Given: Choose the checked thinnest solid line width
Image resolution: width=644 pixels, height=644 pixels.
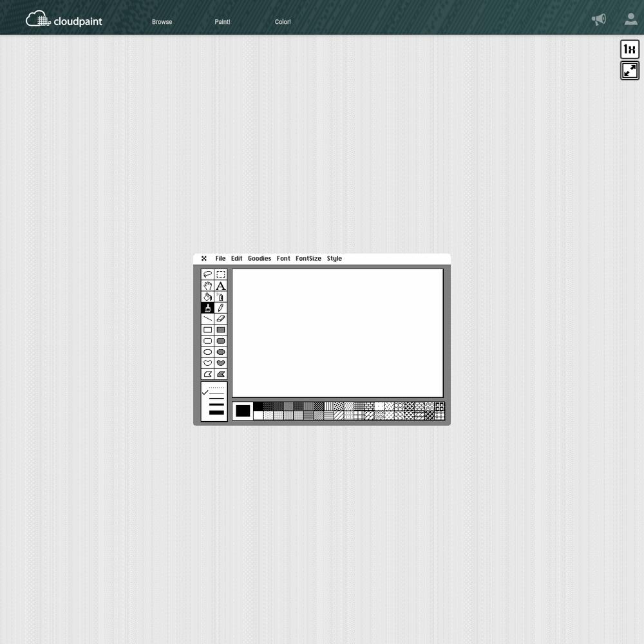Looking at the screenshot, I should click(x=216, y=393).
